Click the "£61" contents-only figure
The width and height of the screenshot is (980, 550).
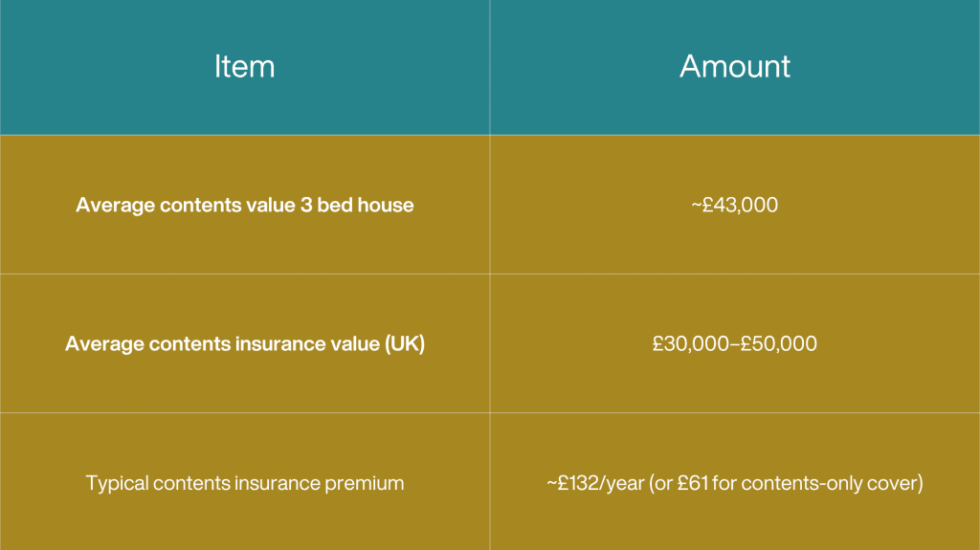coord(688,483)
